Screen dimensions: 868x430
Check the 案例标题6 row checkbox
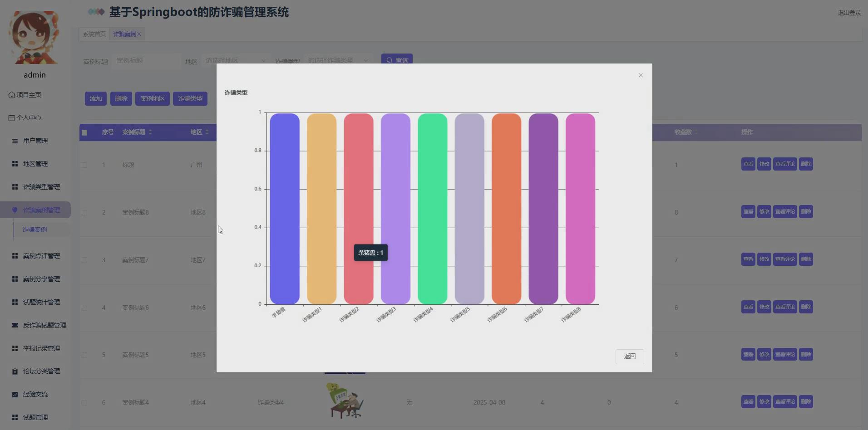pyautogui.click(x=84, y=308)
